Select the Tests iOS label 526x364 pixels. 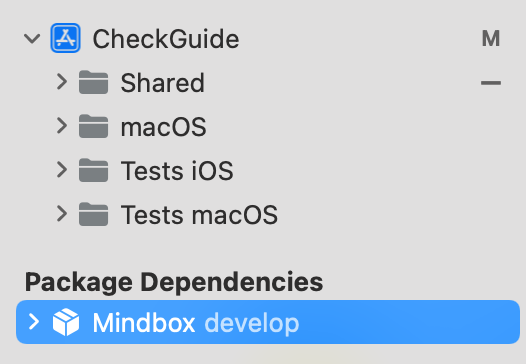[177, 171]
